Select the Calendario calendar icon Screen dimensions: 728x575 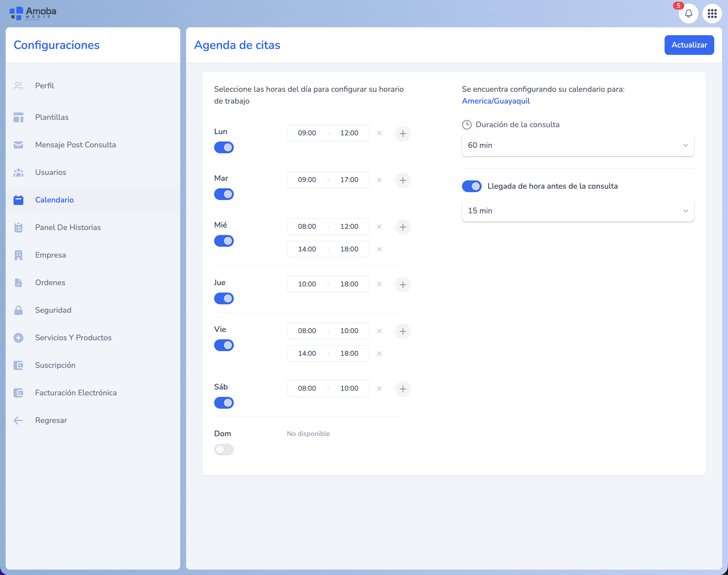18,200
